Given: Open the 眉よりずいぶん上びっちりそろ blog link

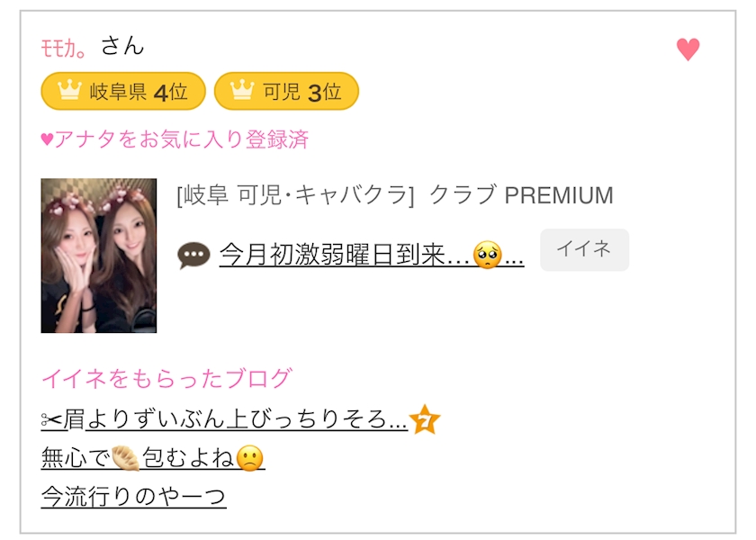Looking at the screenshot, I should 247,419.
